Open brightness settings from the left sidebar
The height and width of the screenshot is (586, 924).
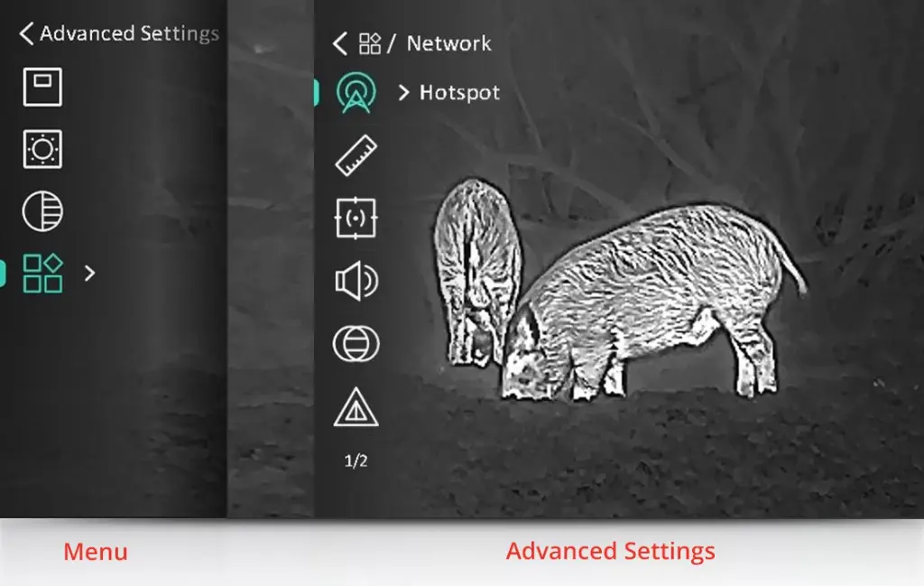[x=42, y=148]
